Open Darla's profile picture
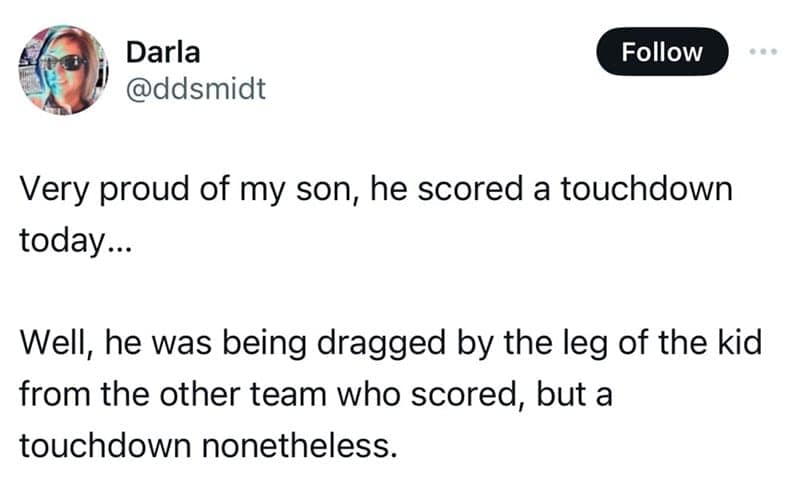The width and height of the screenshot is (800, 485). [x=63, y=68]
